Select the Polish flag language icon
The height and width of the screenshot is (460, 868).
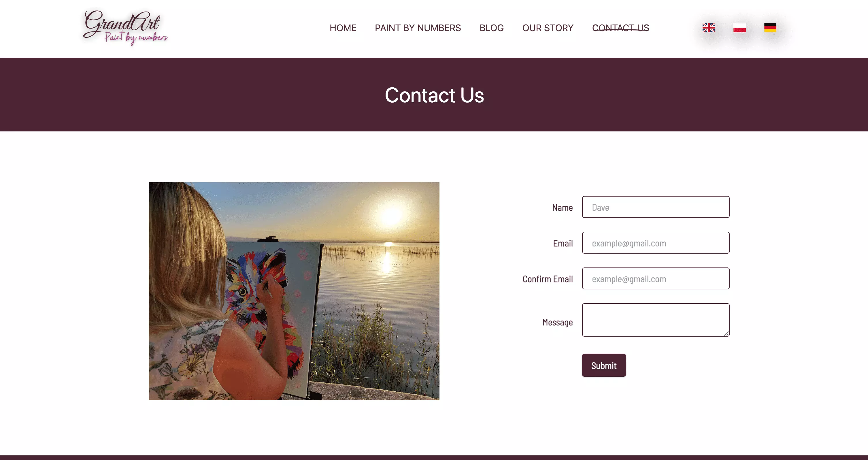coord(739,28)
